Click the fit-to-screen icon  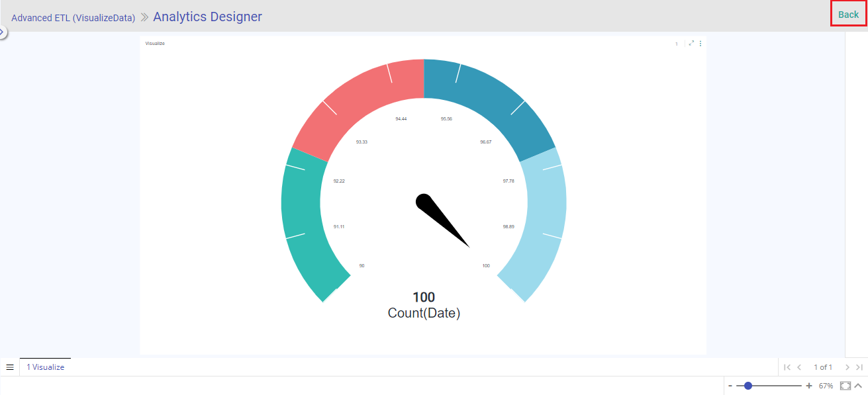[x=845, y=386]
